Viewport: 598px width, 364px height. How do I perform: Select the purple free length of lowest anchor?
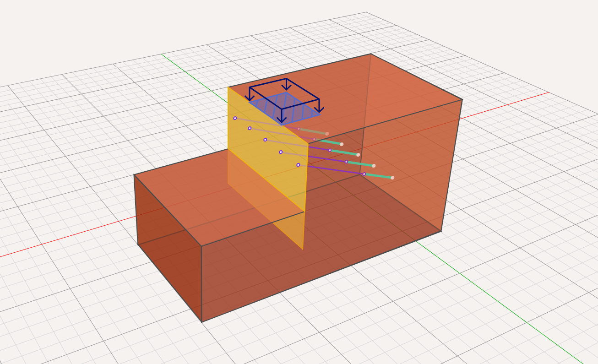point(331,169)
